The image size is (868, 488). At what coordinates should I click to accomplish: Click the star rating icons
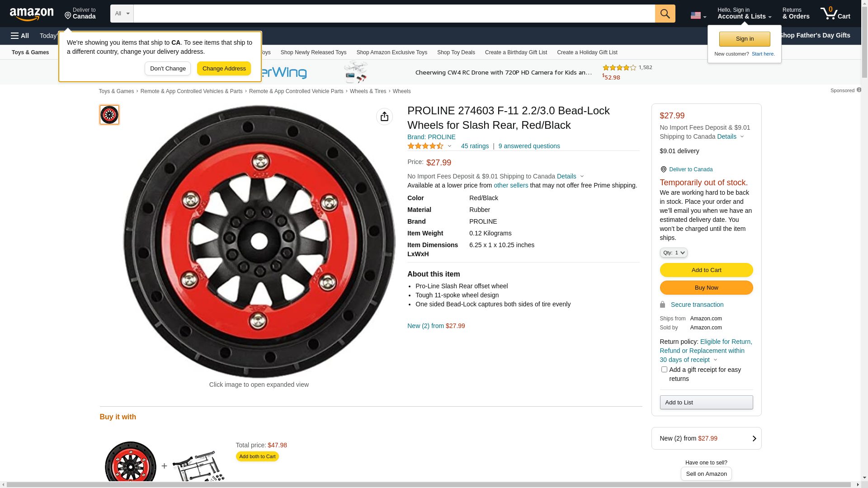[425, 146]
